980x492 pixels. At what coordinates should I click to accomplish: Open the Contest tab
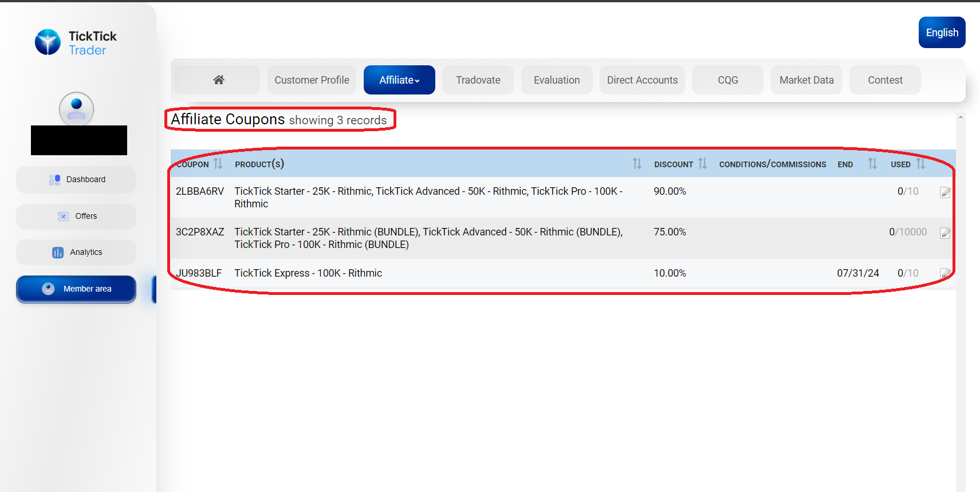885,80
